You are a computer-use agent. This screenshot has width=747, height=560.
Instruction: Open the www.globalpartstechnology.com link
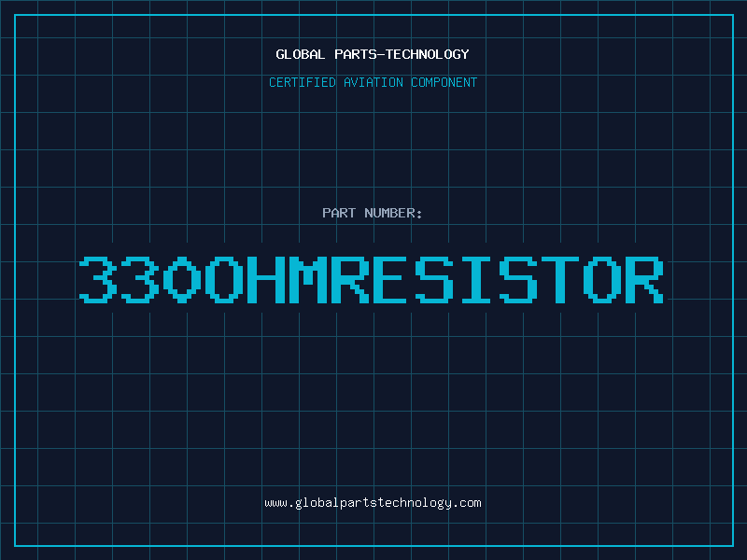point(373,503)
